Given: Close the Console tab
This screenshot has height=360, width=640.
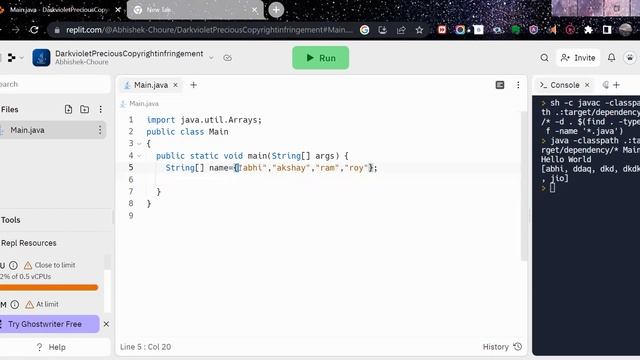Looking at the screenshot, I should (x=587, y=85).
